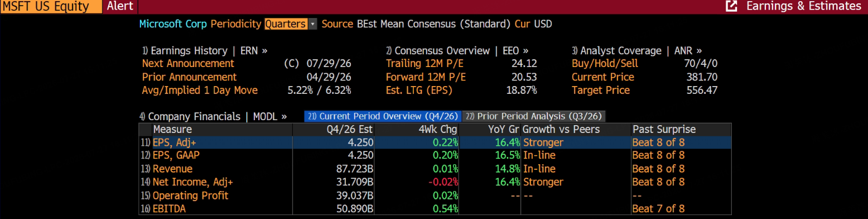The image size is (868, 219).
Task: Select the EPS, Adj+ row
Action: pos(435,142)
